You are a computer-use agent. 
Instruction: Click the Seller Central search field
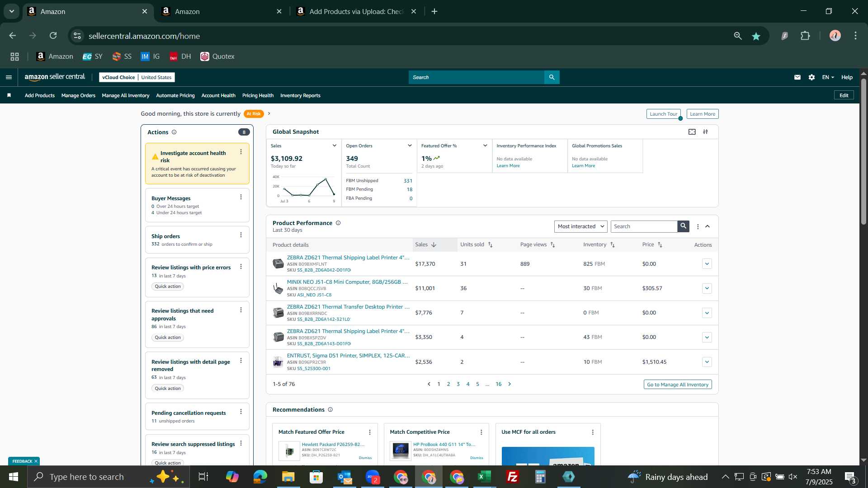(x=476, y=77)
